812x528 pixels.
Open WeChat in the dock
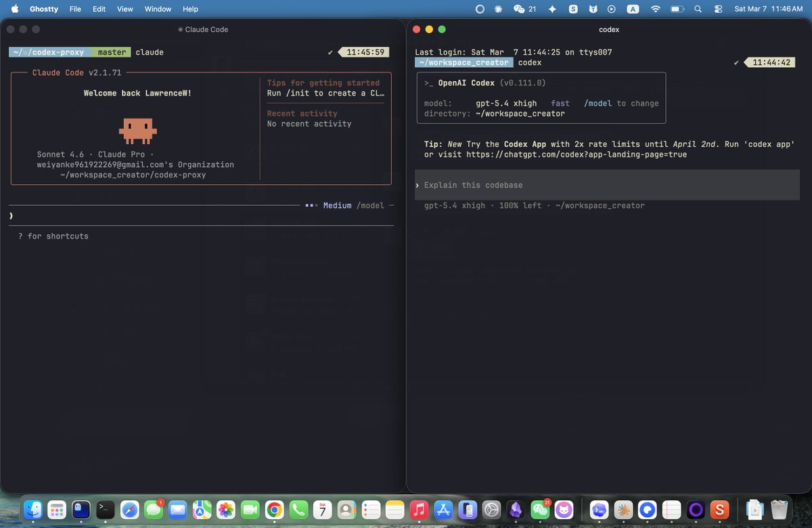540,509
